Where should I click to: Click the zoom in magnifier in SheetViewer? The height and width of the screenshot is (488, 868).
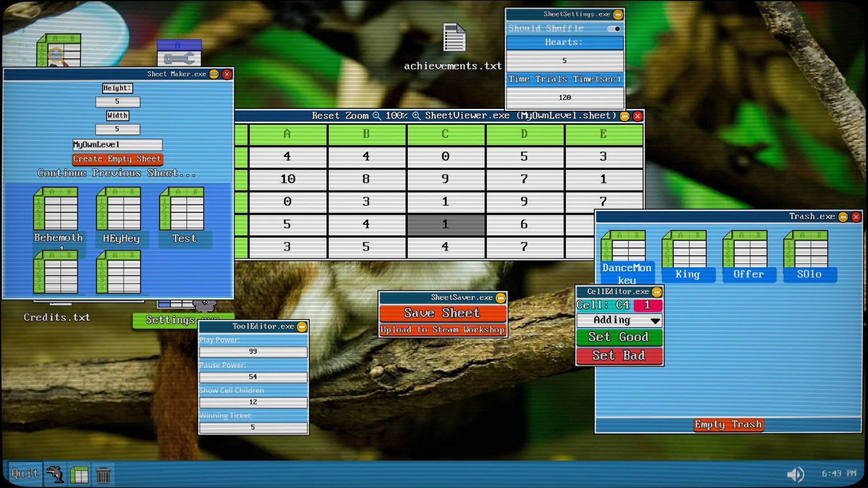416,116
